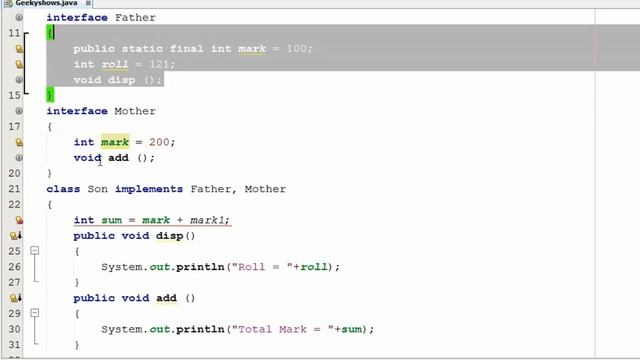This screenshot has width=640, height=360.
Task: Click the interface Father gutter annotation icon
Action: pos(19,18)
